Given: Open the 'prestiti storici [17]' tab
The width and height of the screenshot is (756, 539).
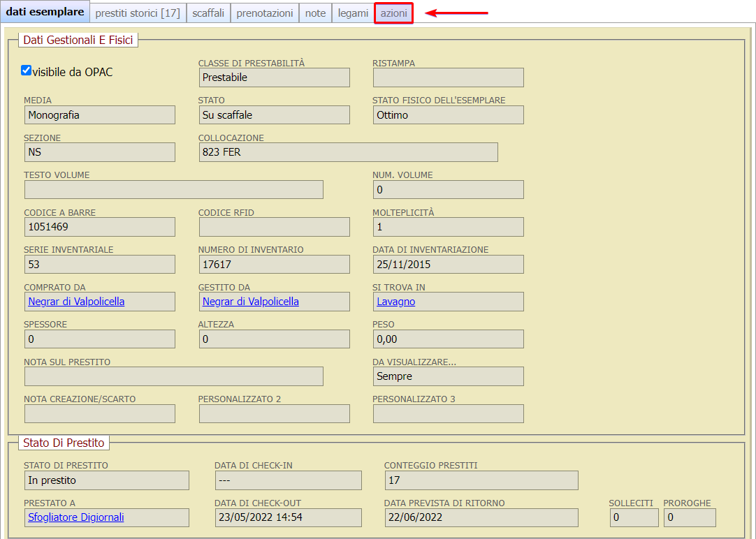Looking at the screenshot, I should click(138, 13).
